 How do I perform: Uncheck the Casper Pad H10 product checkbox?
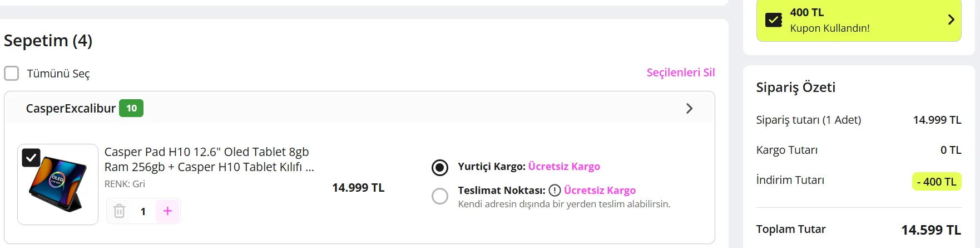pyautogui.click(x=31, y=158)
